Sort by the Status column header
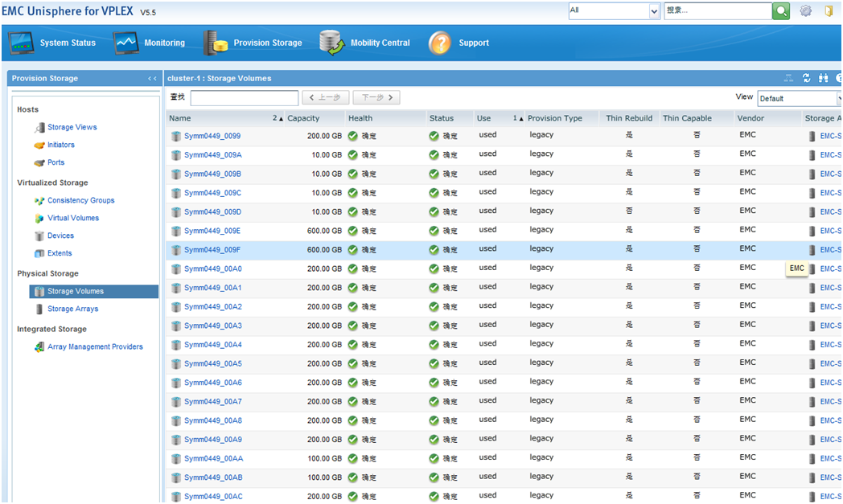 tap(442, 118)
